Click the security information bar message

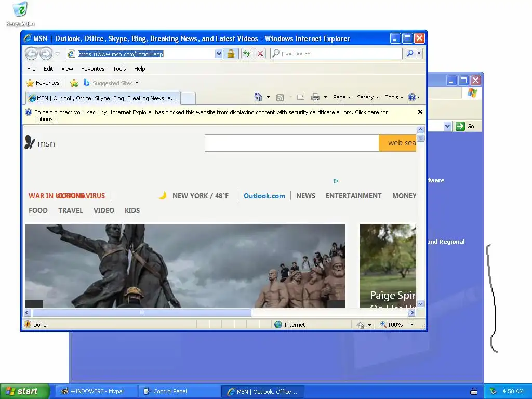point(211,115)
